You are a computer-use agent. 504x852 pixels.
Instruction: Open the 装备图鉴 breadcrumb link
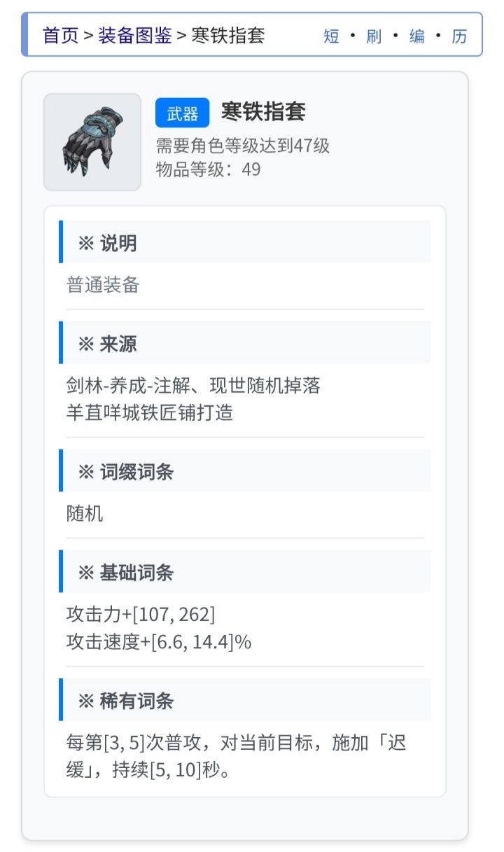pyautogui.click(x=135, y=35)
